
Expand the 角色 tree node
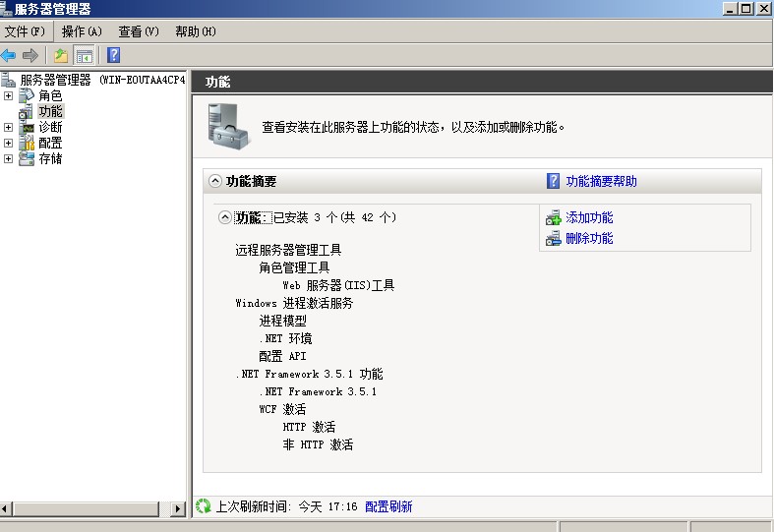tap(8, 95)
